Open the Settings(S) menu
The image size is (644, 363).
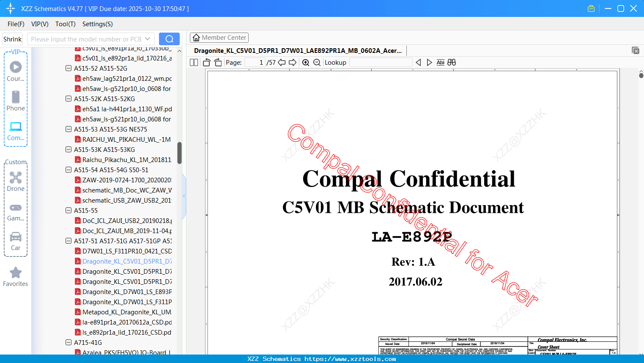98,24
